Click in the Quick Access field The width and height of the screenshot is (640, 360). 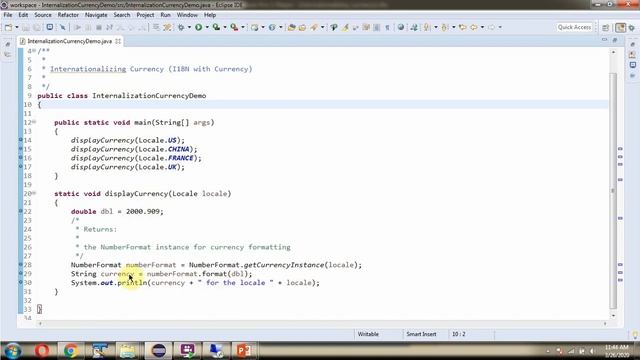pyautogui.click(x=574, y=27)
